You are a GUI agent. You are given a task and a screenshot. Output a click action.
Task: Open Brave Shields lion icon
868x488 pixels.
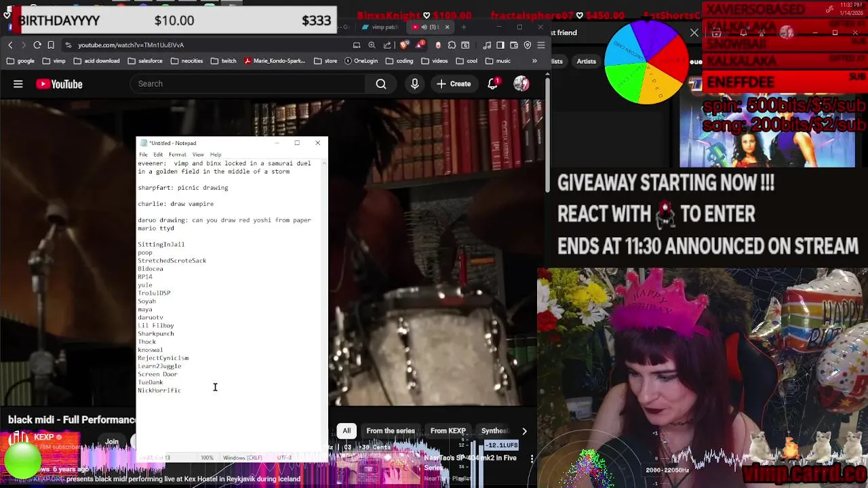click(x=405, y=45)
